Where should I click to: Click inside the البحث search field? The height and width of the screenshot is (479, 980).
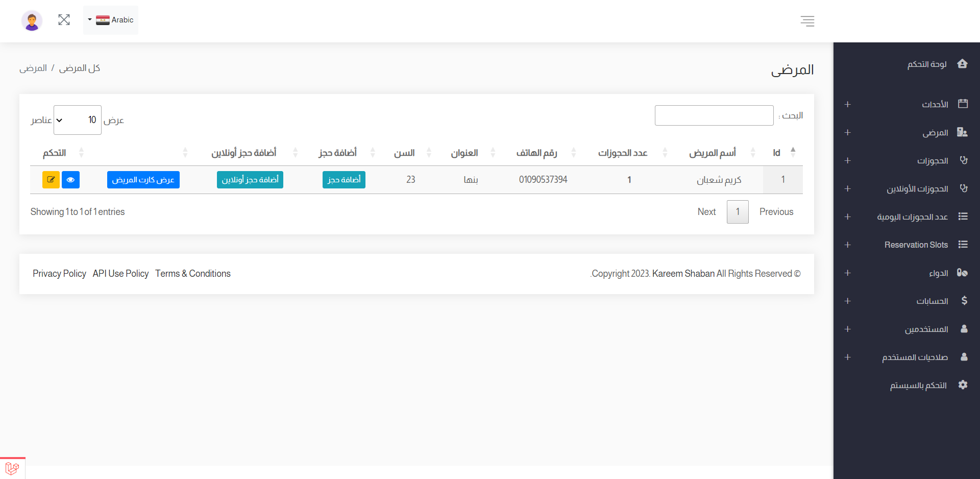714,115
